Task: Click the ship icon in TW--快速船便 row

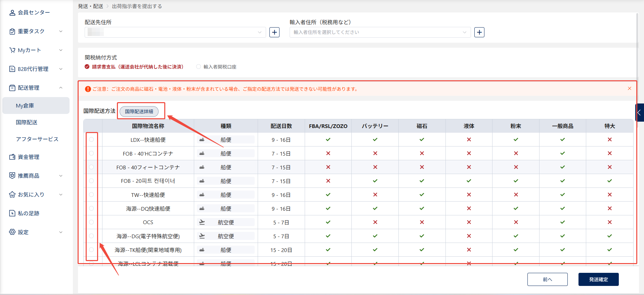Action: coord(202,195)
